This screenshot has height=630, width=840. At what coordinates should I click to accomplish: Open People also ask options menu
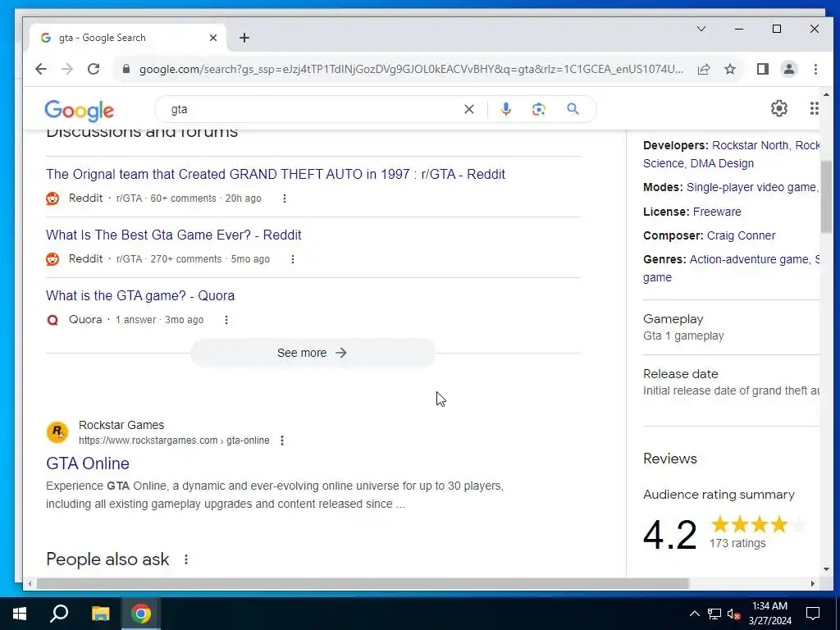pos(186,559)
